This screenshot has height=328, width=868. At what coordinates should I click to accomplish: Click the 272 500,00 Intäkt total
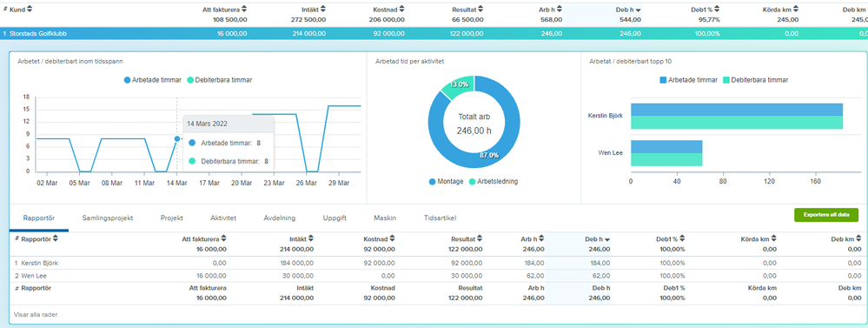[309, 19]
